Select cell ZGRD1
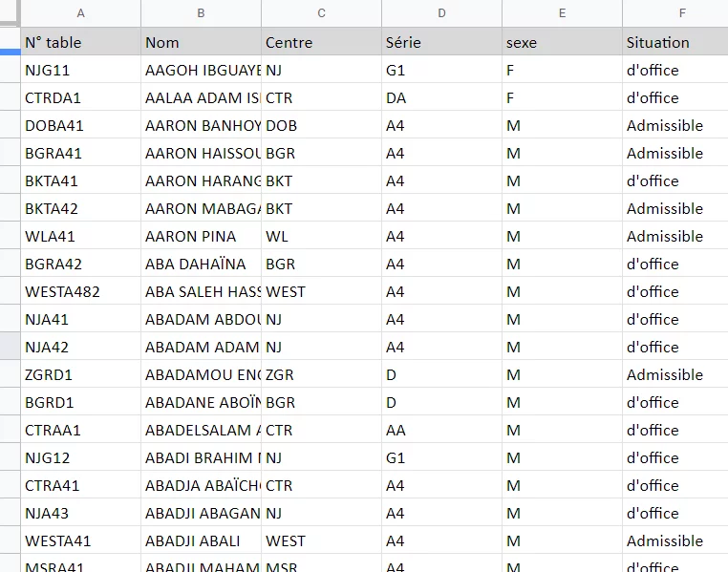Image resolution: width=728 pixels, height=572 pixels. (x=81, y=374)
